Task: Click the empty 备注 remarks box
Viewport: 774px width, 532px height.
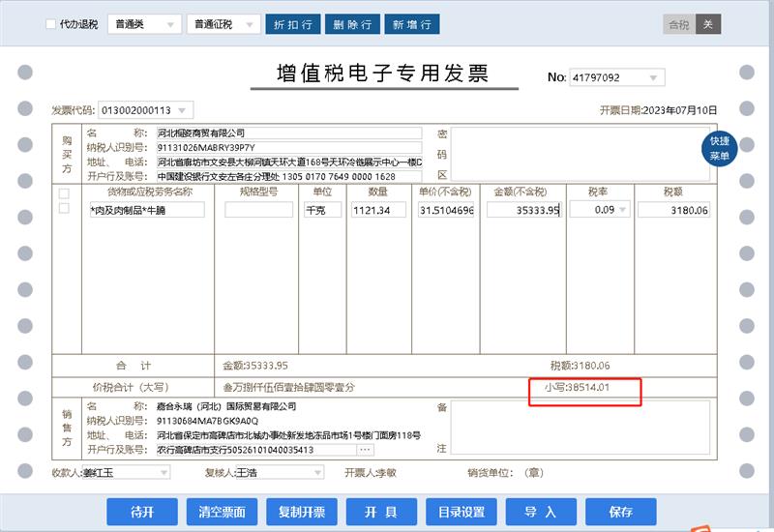Action: click(x=580, y=428)
